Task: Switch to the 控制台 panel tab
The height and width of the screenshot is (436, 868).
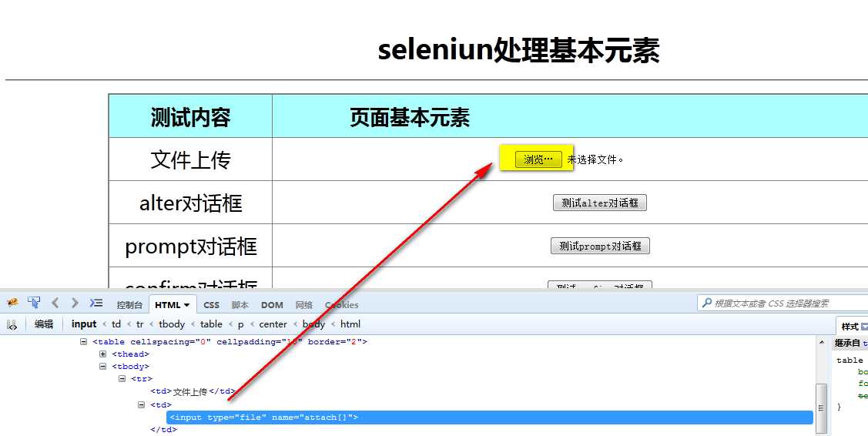Action: [x=129, y=305]
